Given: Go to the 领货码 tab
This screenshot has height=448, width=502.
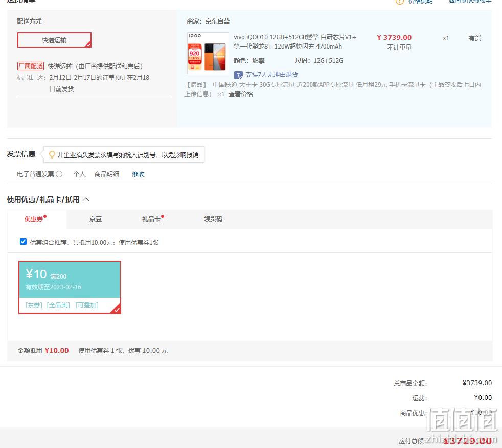Looking at the screenshot, I should point(213,219).
